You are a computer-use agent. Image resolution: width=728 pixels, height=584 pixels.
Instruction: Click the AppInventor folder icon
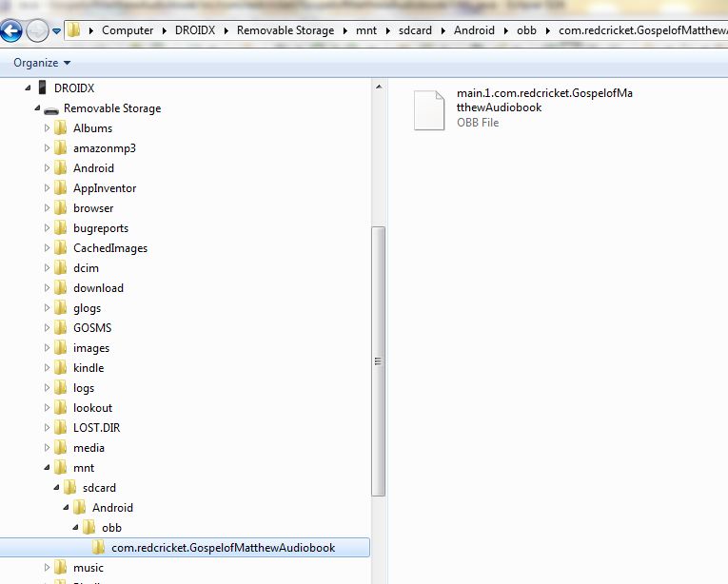(x=60, y=187)
